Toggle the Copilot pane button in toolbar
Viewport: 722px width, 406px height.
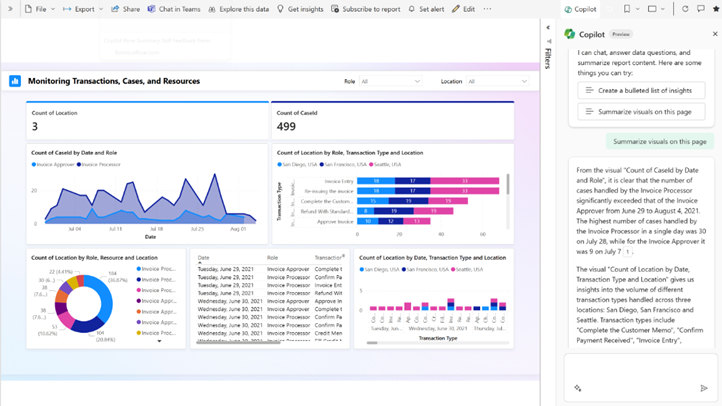(580, 9)
